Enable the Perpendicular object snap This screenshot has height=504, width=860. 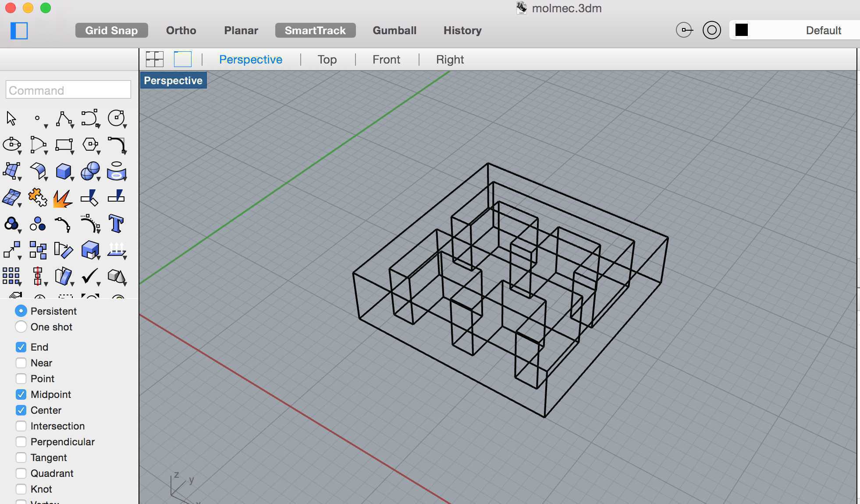pos(21,442)
